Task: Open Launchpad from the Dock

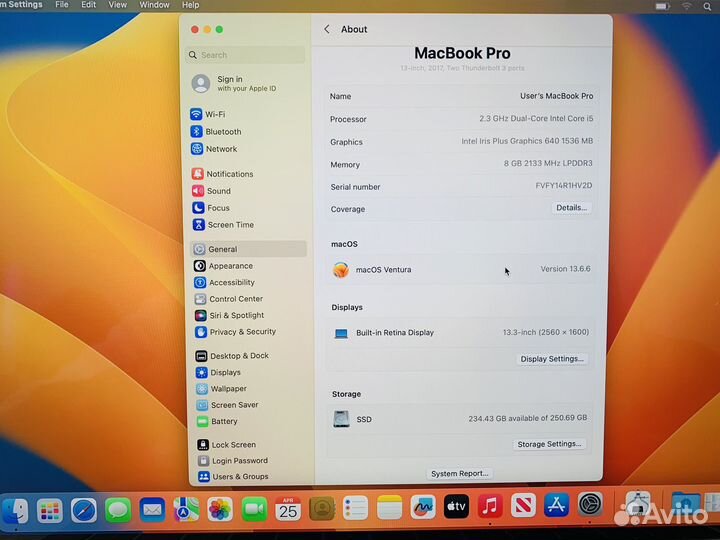Action: click(x=50, y=510)
